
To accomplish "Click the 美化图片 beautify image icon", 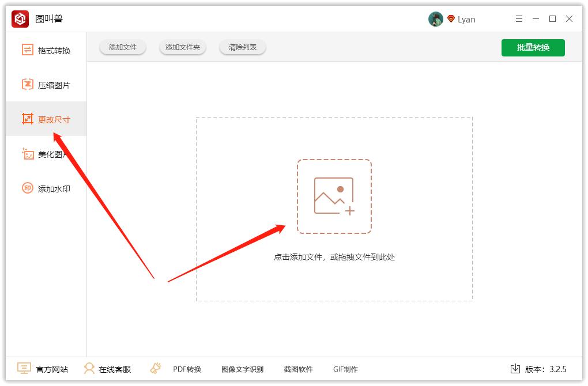I will click(28, 154).
